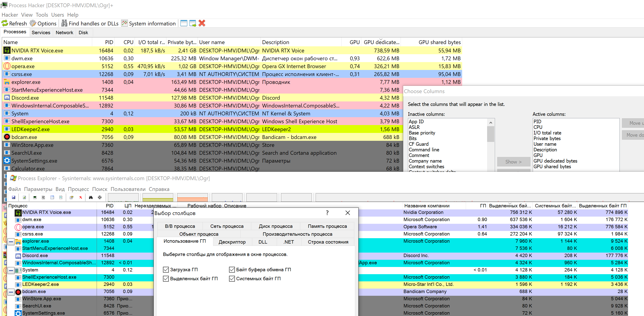
Task: Click bdcam.exe red icon in Process Hacker list
Action: [x=7, y=137]
